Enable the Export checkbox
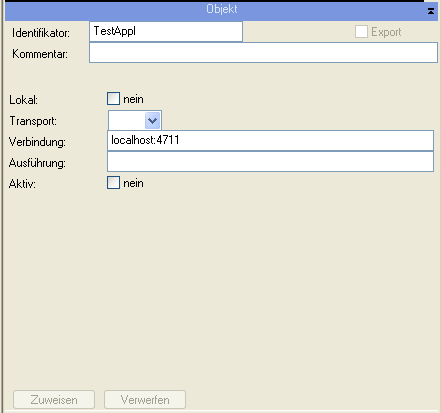The height and width of the screenshot is (413, 441). point(361,32)
